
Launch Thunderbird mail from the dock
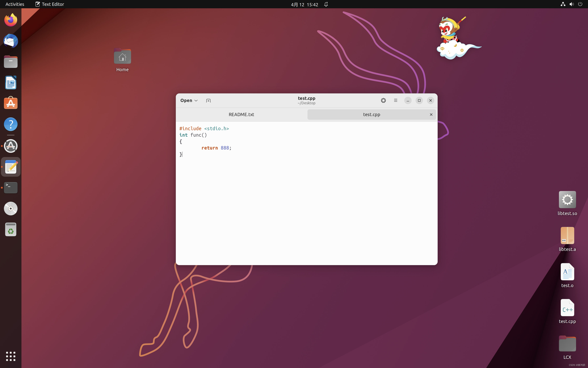11,41
